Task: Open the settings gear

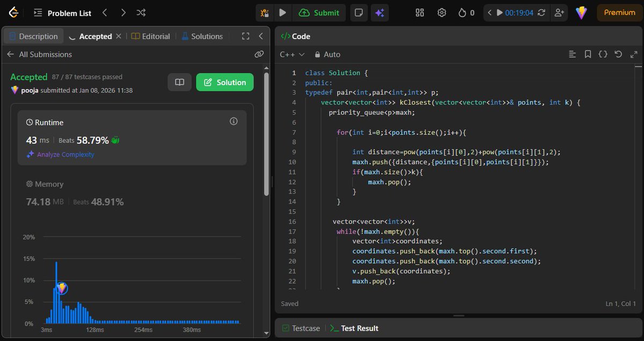Action: pos(442,12)
